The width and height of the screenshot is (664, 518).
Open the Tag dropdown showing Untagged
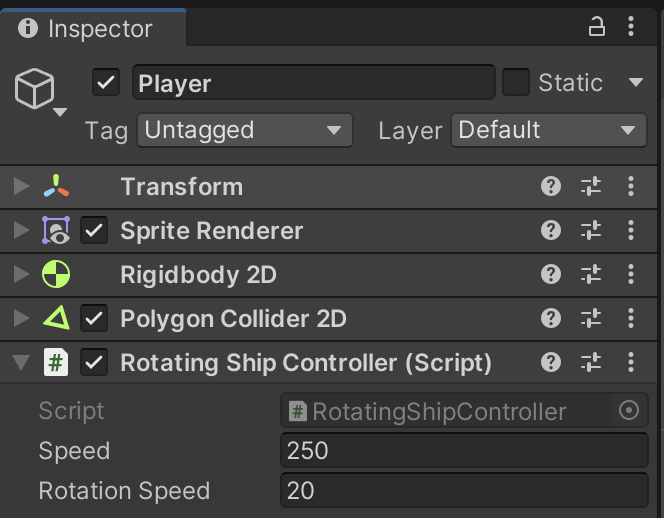pyautogui.click(x=244, y=130)
